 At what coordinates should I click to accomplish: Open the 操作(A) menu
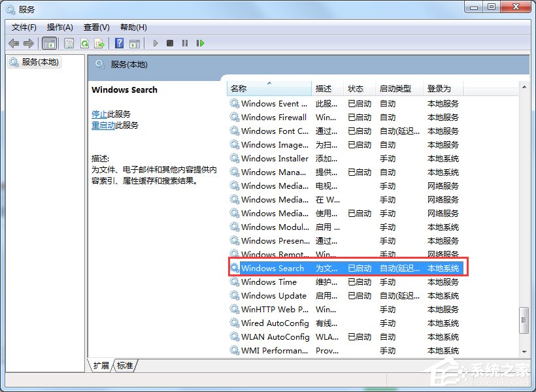(x=59, y=27)
